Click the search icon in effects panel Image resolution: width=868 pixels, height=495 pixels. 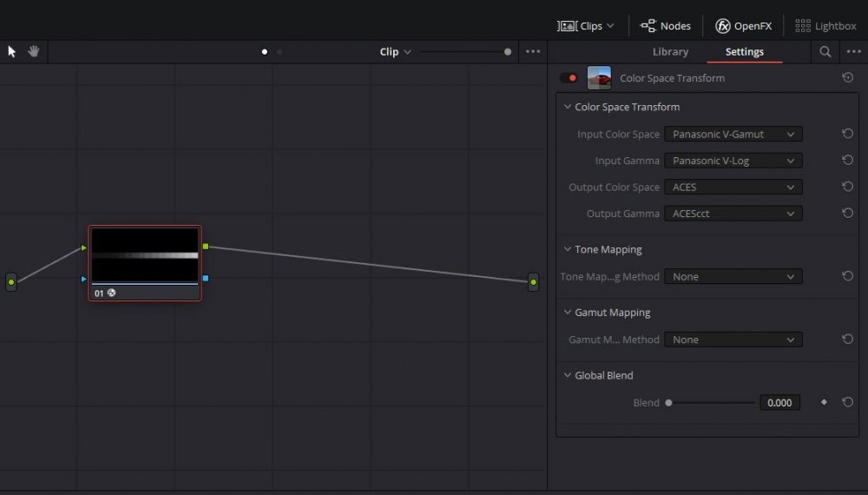pos(825,52)
